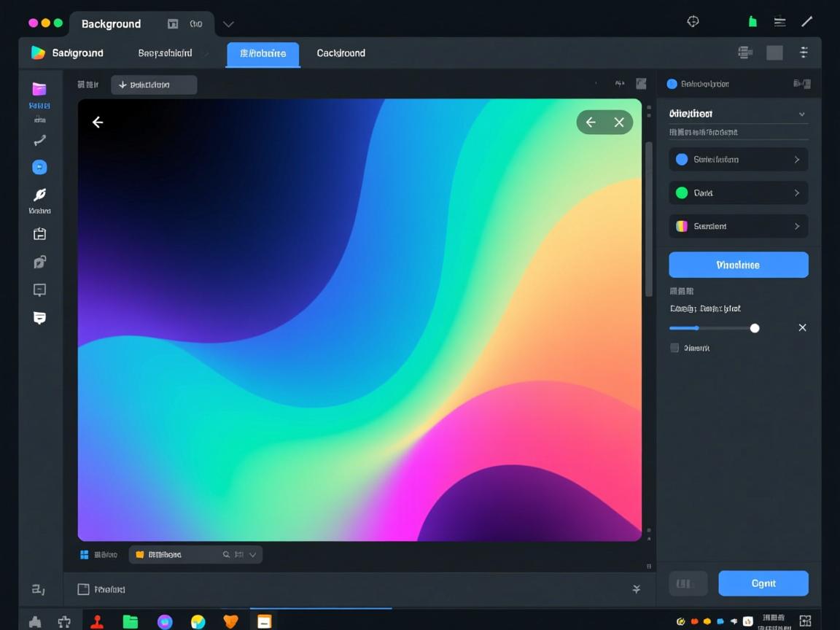The height and width of the screenshot is (630, 840).
Task: Click the comment bubble icon at sidebar bottom
Action: pos(39,318)
